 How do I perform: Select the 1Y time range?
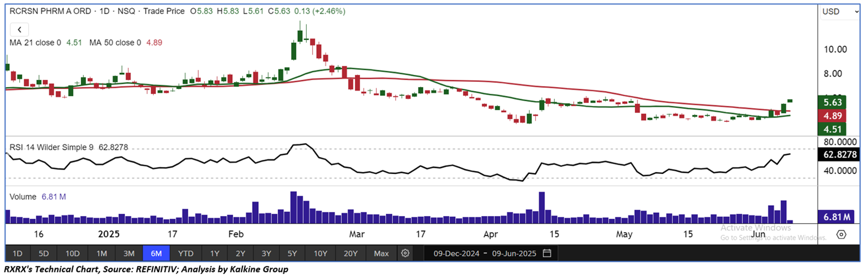(215, 253)
